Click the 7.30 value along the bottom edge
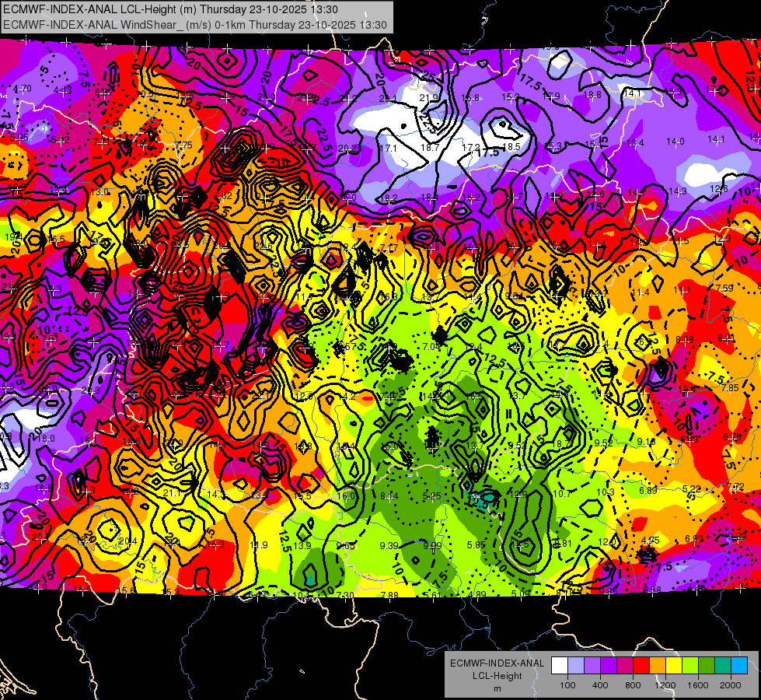 (344, 595)
